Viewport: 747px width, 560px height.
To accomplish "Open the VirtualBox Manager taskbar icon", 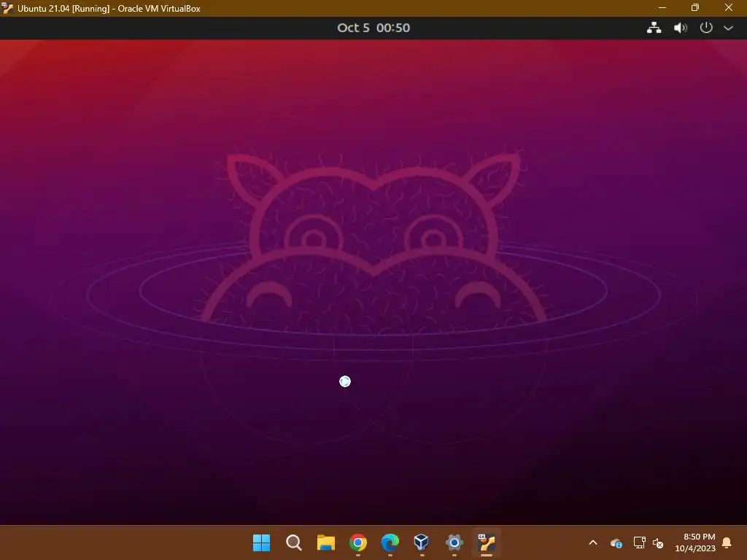I will point(422,542).
